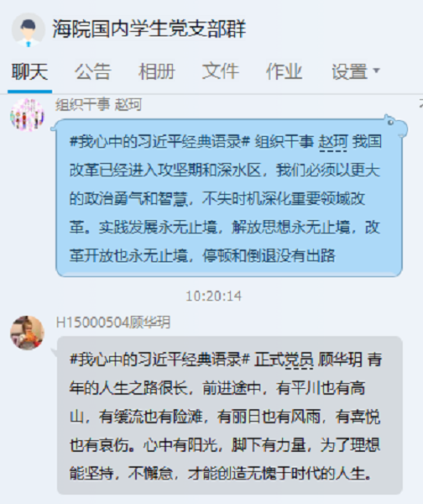Click the hippo decoration on blue bubble
The width and height of the screenshot is (423, 504).
click(395, 126)
